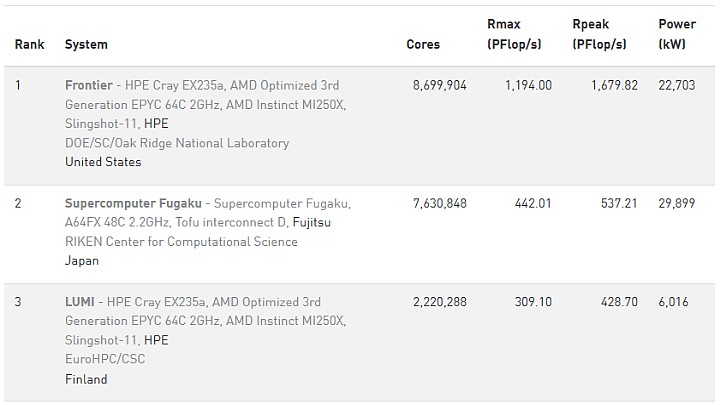Select the Finland country text

click(86, 379)
